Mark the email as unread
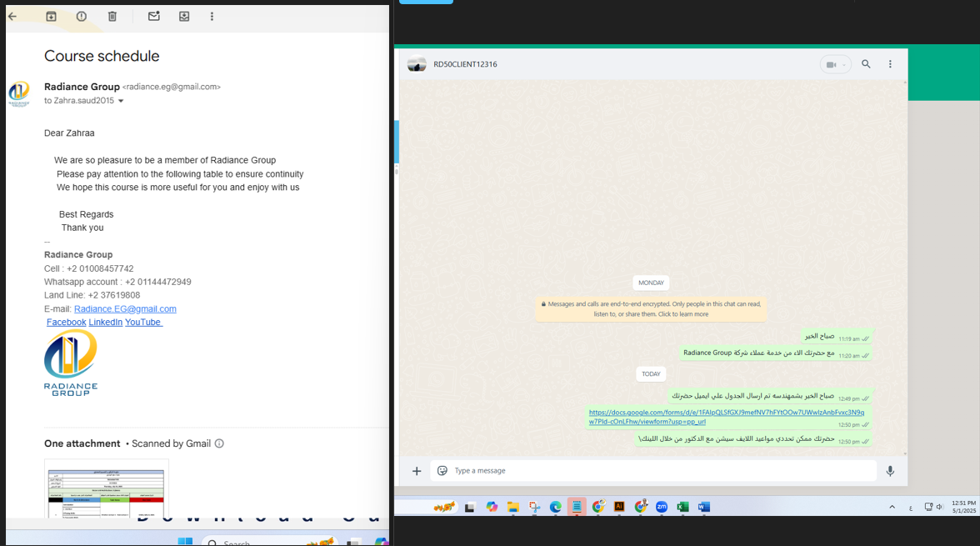Image resolution: width=980 pixels, height=546 pixels. click(x=153, y=17)
